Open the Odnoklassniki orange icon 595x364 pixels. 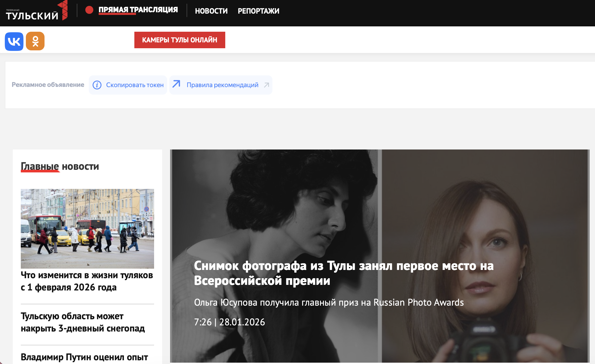click(35, 41)
